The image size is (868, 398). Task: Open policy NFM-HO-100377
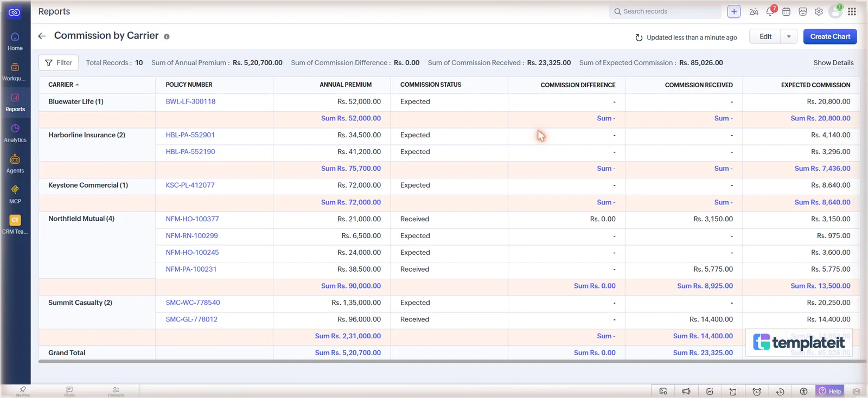(192, 219)
